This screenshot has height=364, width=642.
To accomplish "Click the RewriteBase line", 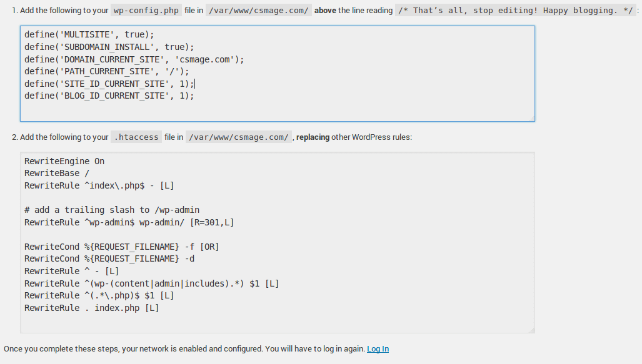I will [x=57, y=174].
